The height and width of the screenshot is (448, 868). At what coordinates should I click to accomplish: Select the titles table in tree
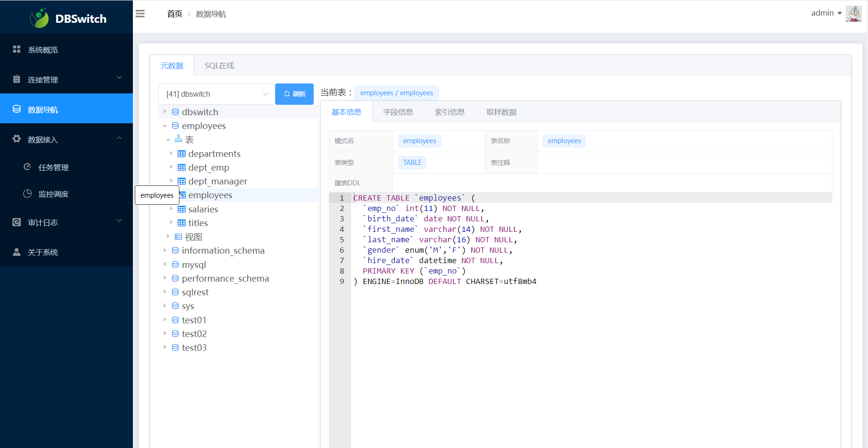(x=198, y=223)
